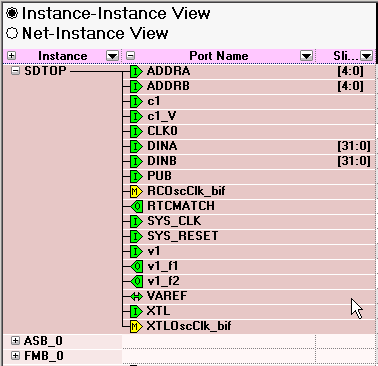The image size is (378, 366).
Task: Click the Sli... column header label
Action: (x=345, y=56)
